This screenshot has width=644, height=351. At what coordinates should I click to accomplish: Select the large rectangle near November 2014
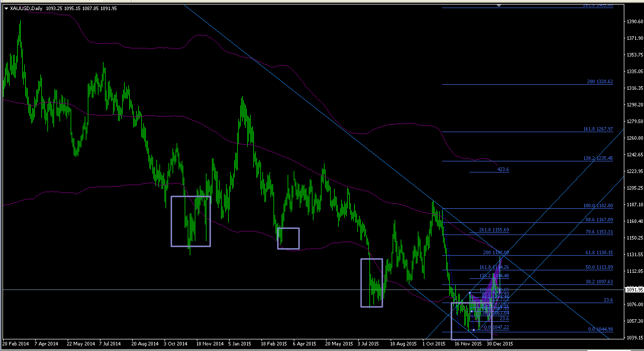tap(191, 221)
